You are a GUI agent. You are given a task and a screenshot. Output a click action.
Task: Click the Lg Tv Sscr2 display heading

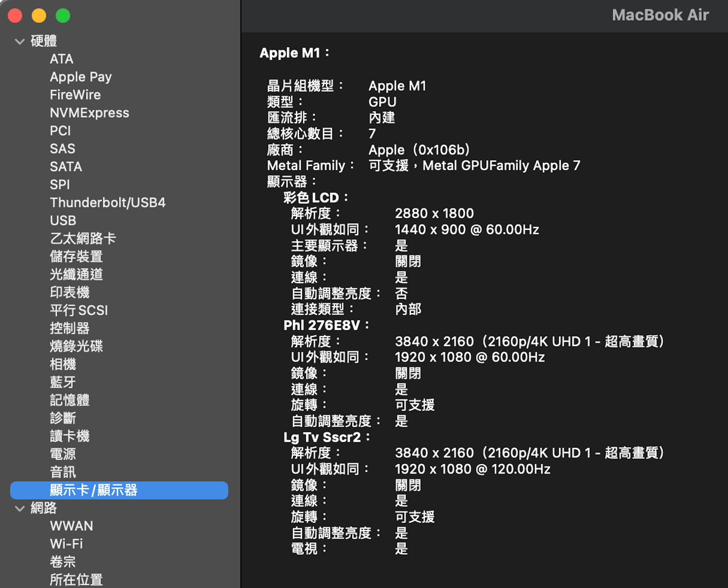pyautogui.click(x=322, y=437)
